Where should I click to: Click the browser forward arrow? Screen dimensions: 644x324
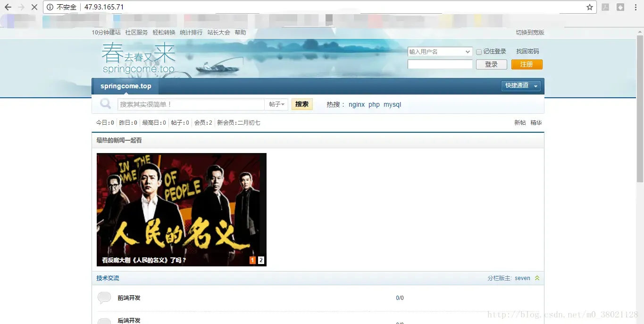tap(21, 7)
